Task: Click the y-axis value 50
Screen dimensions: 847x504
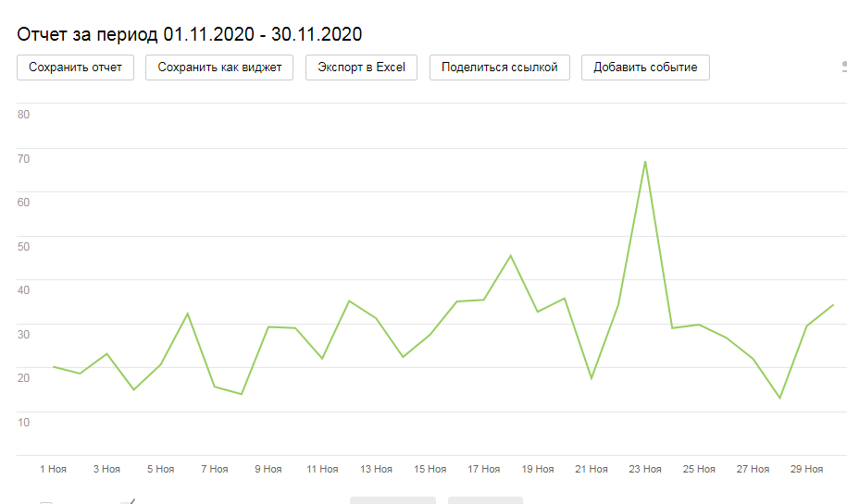Action: 23,247
